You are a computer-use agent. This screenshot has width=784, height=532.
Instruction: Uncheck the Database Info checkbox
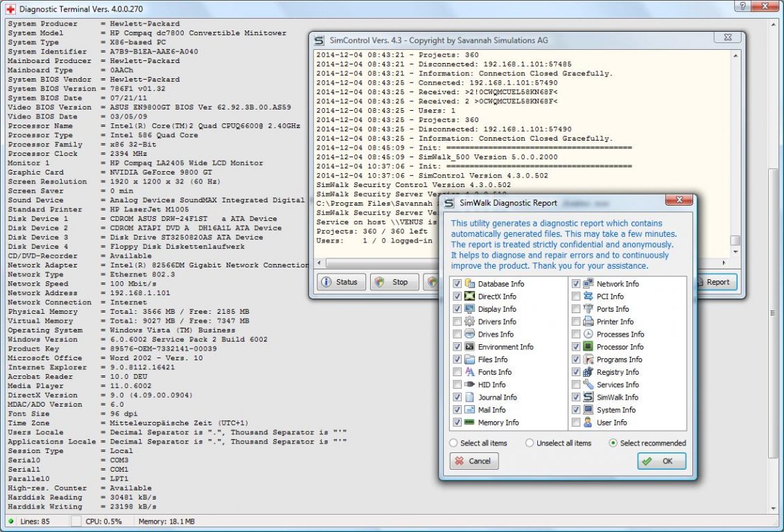coord(457,284)
